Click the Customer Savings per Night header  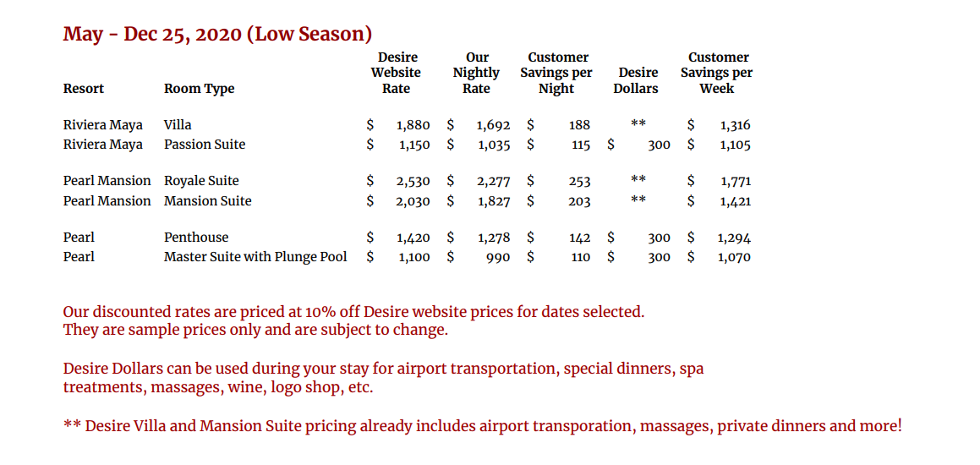click(x=556, y=73)
